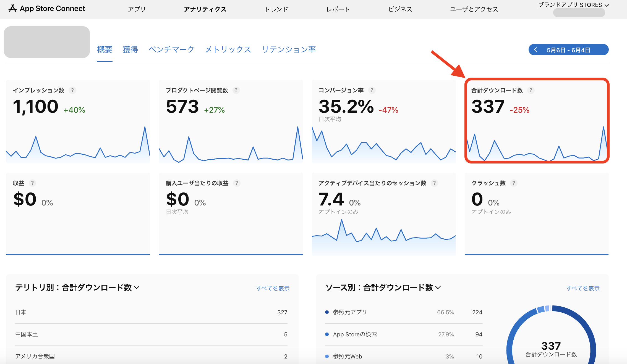Switch to the メトリックス tab

[228, 49]
